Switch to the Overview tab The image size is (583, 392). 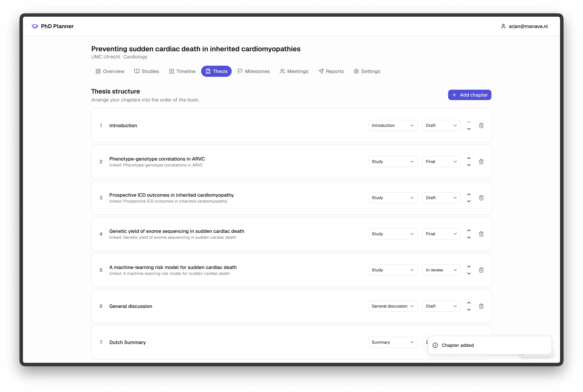tap(110, 71)
